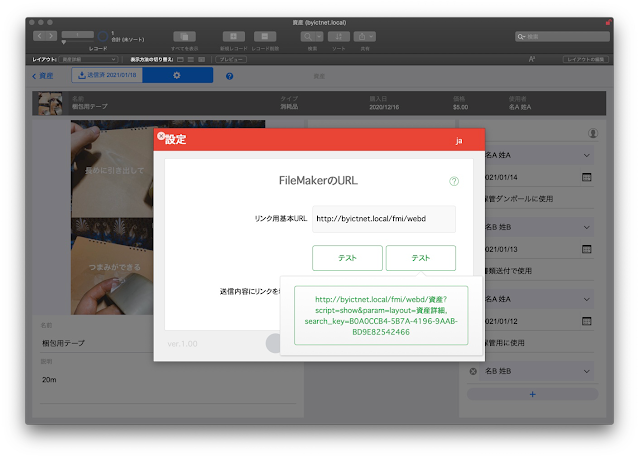
Task: Close the 設定 dialog with the X icon
Action: [x=161, y=136]
